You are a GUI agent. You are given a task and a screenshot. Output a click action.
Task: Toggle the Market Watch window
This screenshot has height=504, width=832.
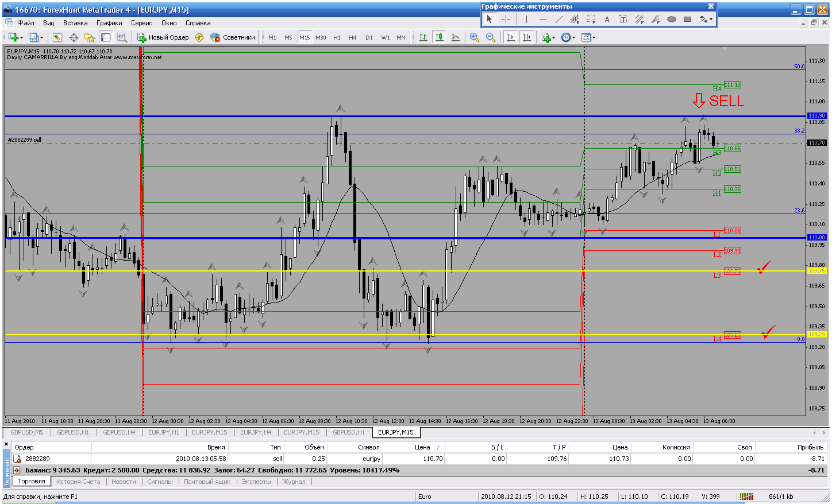tap(57, 37)
